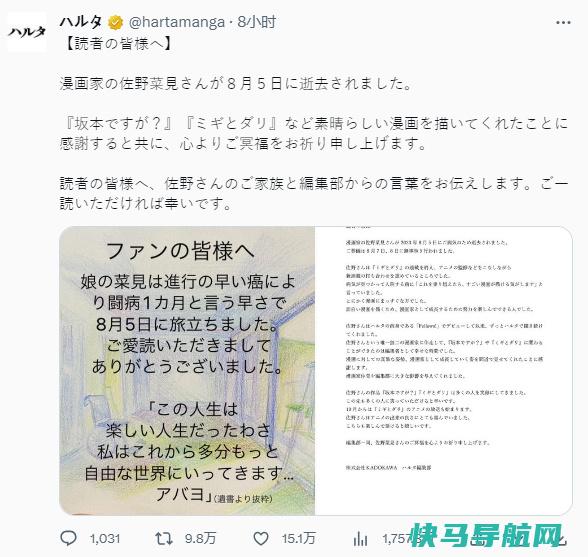Open the view analytics bar chart icon
The image size is (588, 557).
(x=360, y=539)
